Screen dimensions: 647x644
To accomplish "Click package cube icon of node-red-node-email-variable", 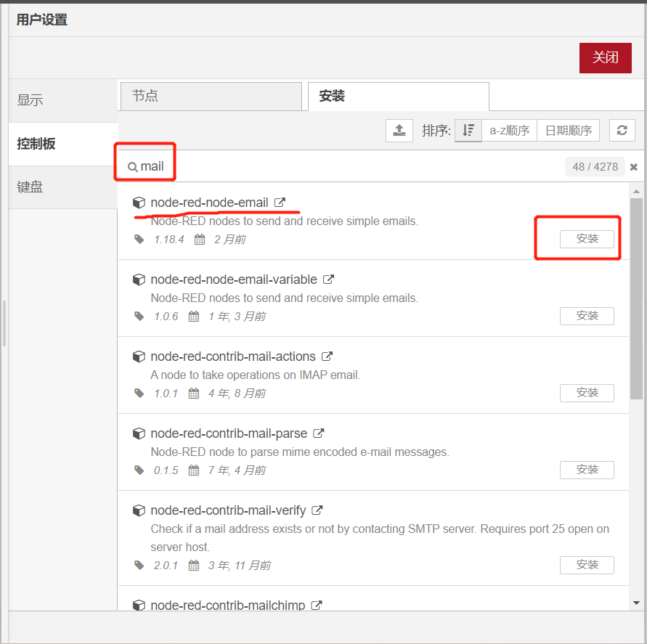I will [139, 280].
